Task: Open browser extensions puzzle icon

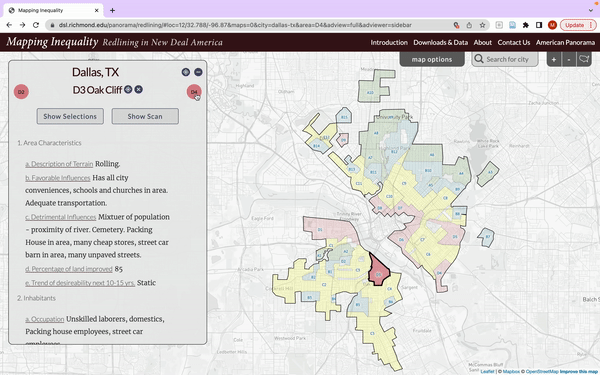Action: (x=525, y=25)
